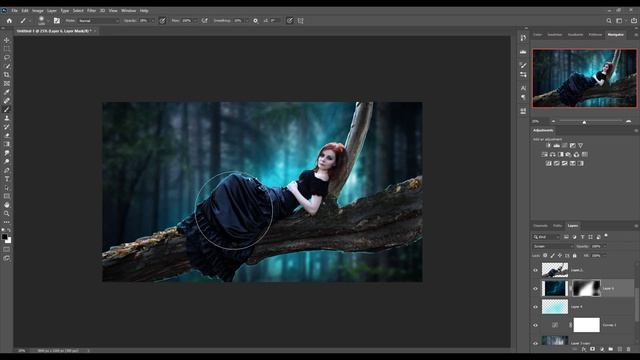Screen dimensions: 640x360
Task: Open the Layers panel menu icon
Action: coord(636,226)
